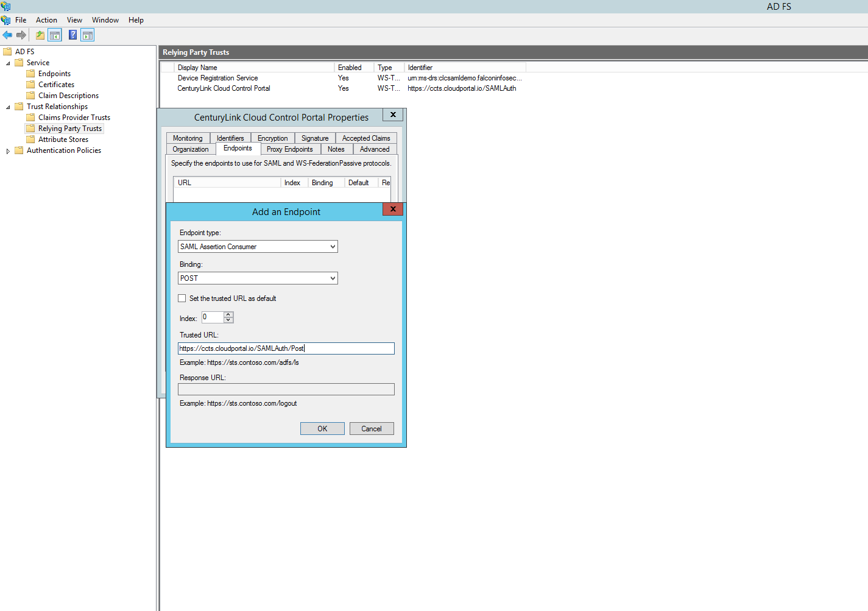Open the View menu
The image size is (868, 611).
pyautogui.click(x=74, y=20)
